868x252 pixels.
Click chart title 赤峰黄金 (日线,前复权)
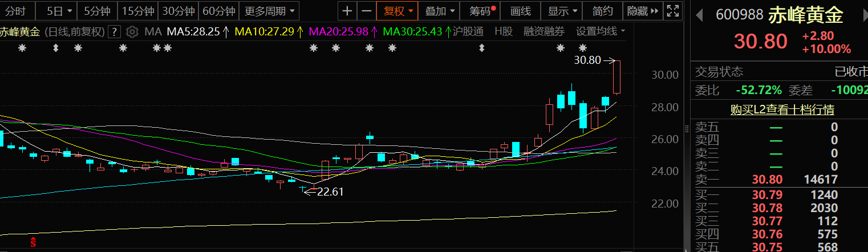pyautogui.click(x=53, y=31)
